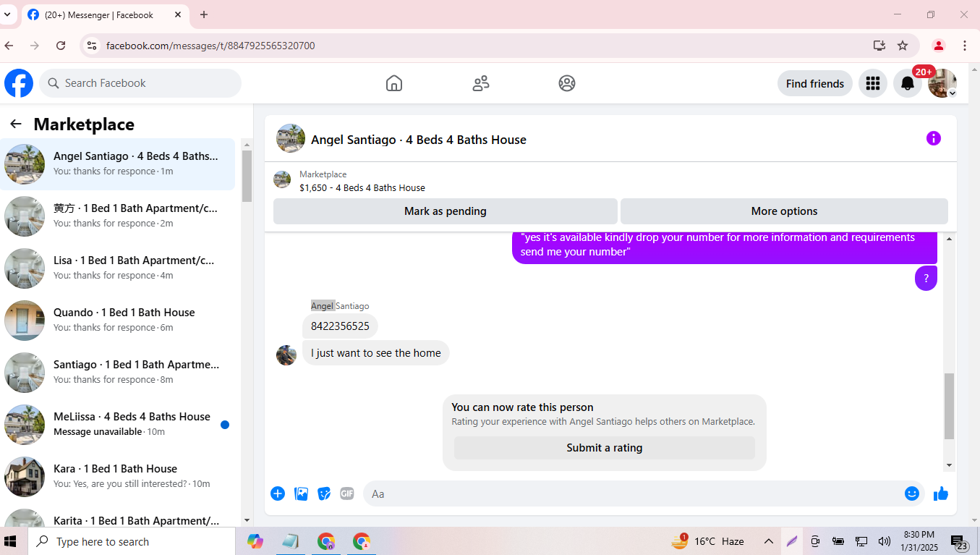
Task: Click the Facebook logo
Action: click(x=19, y=83)
